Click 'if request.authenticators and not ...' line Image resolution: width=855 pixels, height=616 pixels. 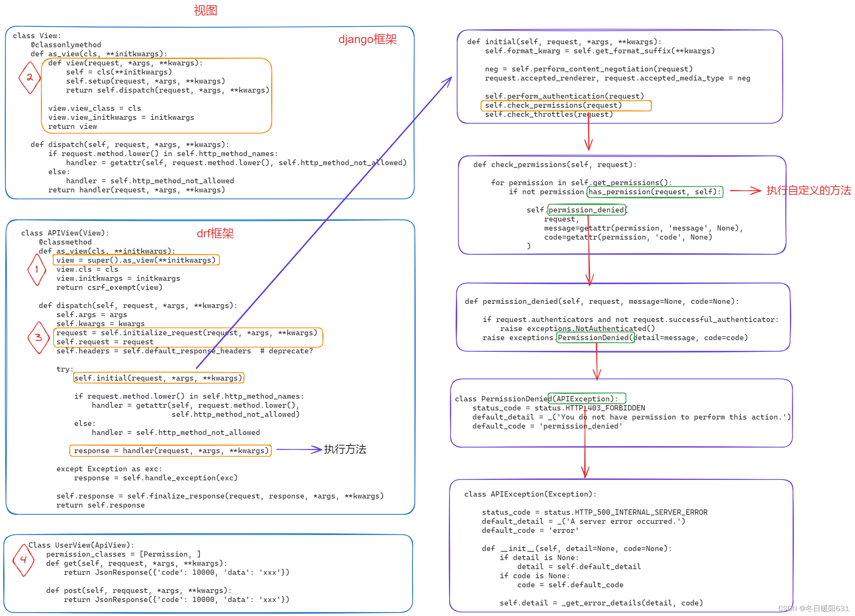coord(631,320)
